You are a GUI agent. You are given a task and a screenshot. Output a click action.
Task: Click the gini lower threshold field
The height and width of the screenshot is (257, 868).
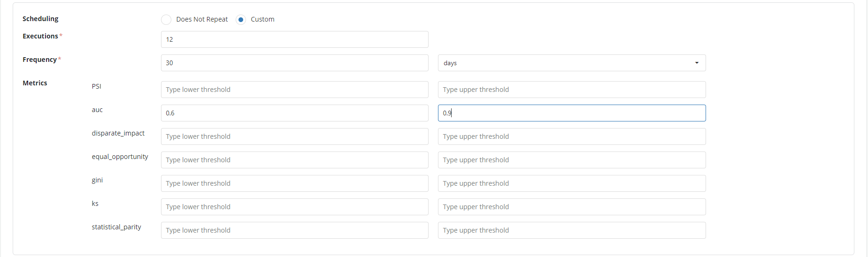[294, 183]
